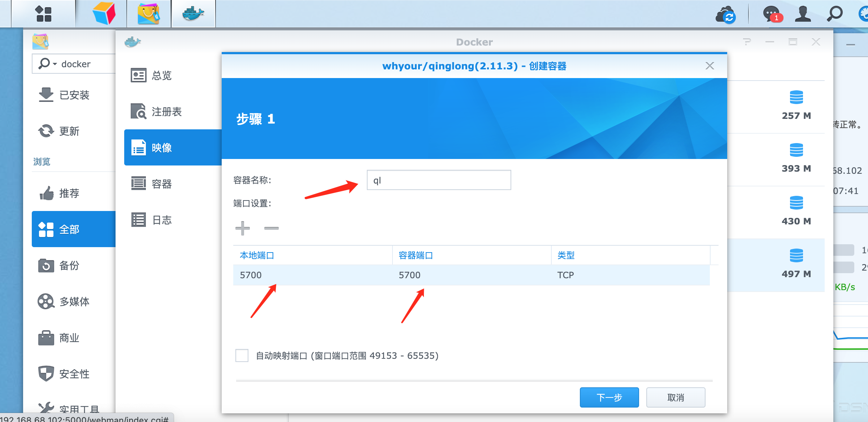The height and width of the screenshot is (422, 868).
Task: Open Package Center shopping bag taskbar icon
Action: pyautogui.click(x=148, y=14)
